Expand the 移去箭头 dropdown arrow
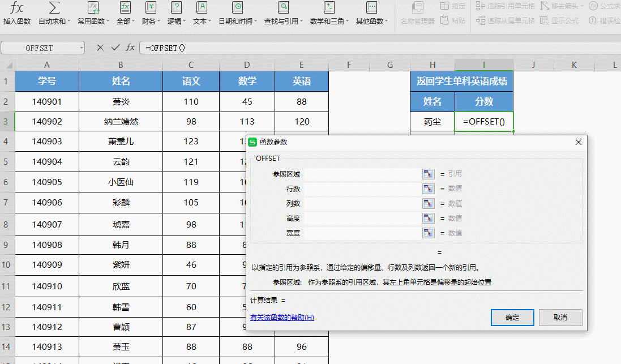The height and width of the screenshot is (364, 621). (x=582, y=6)
